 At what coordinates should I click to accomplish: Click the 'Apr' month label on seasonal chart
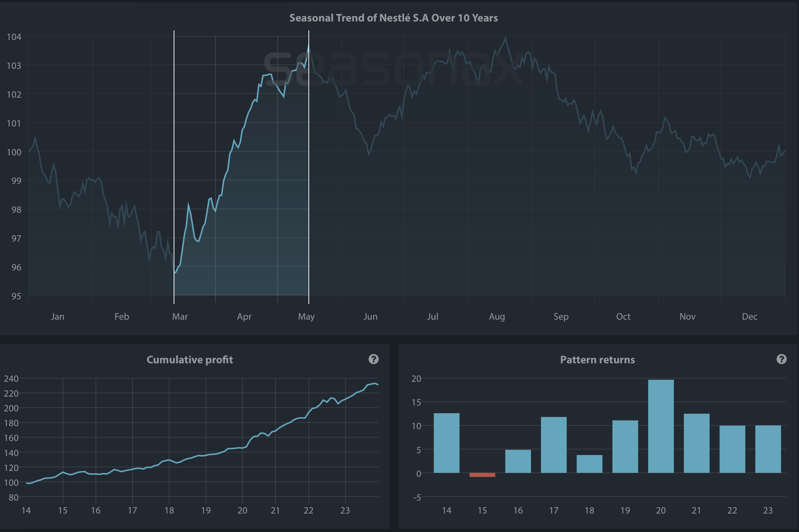(244, 316)
